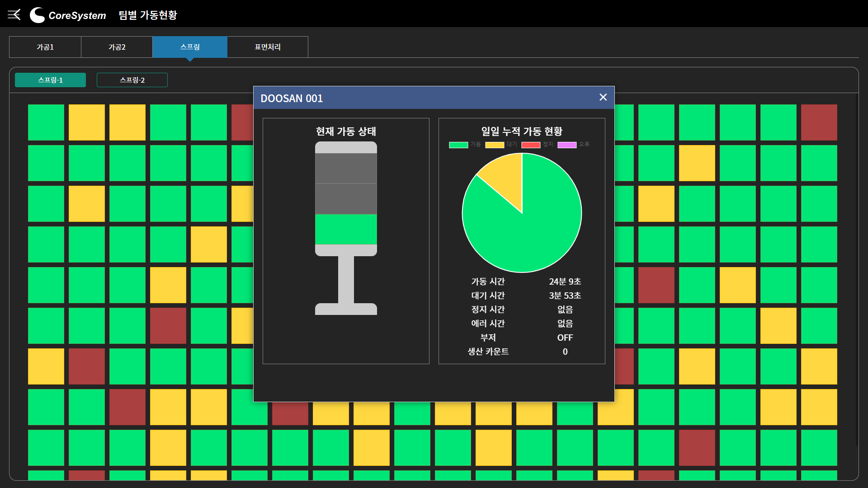Toggle purple 오류 legend item
The width and height of the screenshot is (868, 488).
click(x=573, y=145)
